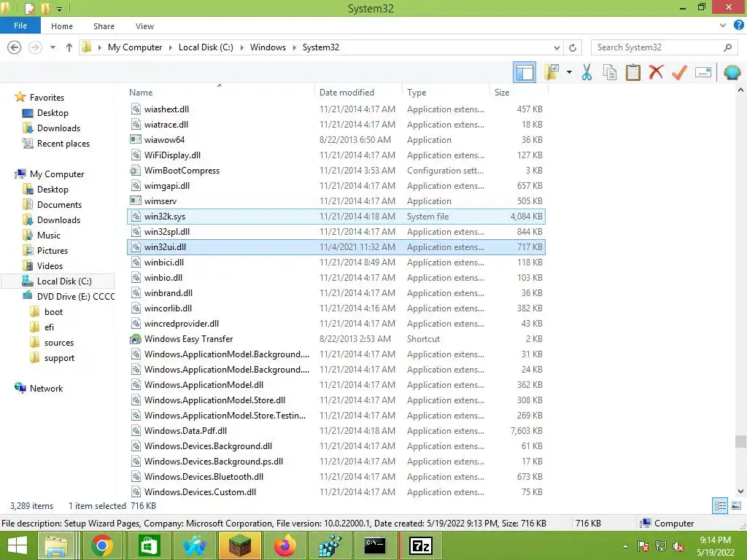The height and width of the screenshot is (560, 747).
Task: Go back with the Back arrow
Action: (15, 47)
